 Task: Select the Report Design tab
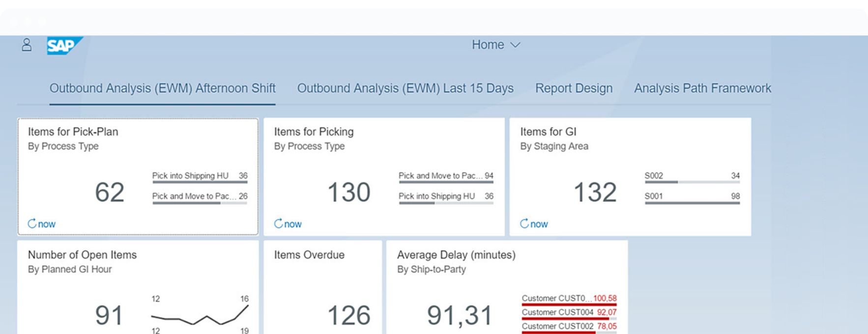coord(574,88)
